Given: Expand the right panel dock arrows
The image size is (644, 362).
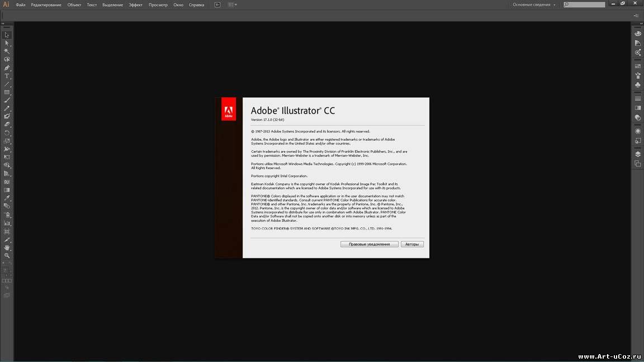Looking at the screenshot, I should click(x=641, y=23).
